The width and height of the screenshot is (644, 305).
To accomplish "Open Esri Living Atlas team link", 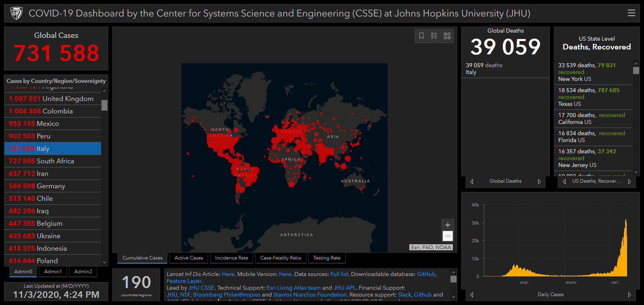I will click(x=293, y=288).
